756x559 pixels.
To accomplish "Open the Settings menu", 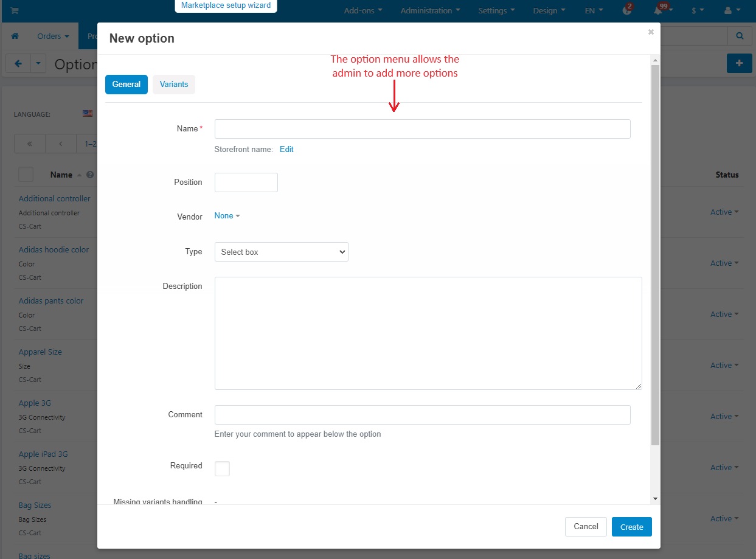I will click(496, 10).
